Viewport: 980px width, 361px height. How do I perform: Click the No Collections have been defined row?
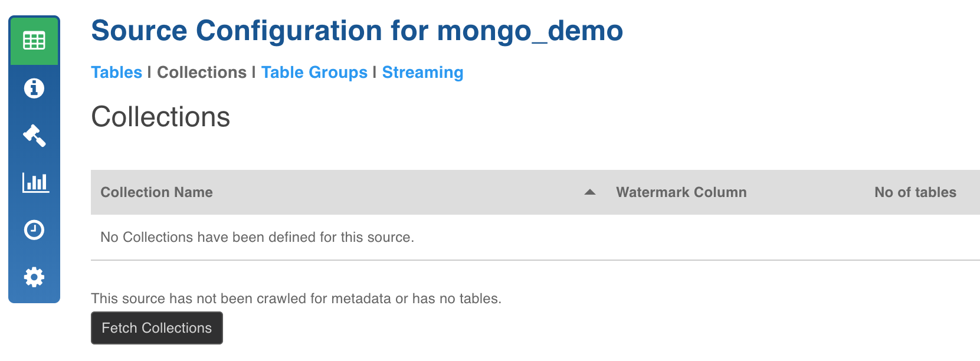click(x=535, y=237)
